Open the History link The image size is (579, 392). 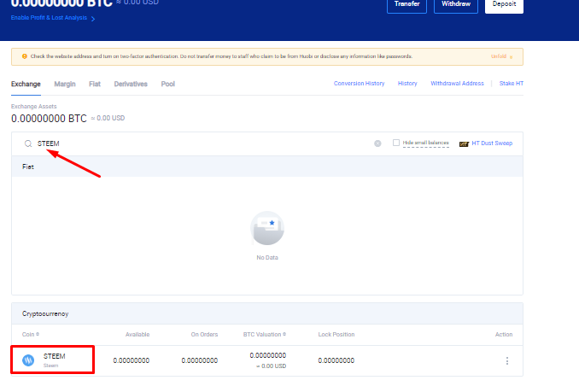tap(407, 84)
